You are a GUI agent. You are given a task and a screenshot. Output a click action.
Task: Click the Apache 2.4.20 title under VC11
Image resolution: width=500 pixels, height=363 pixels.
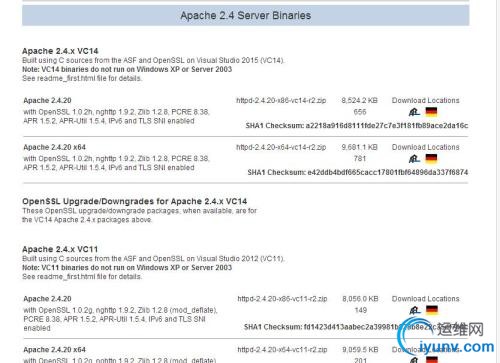point(47,299)
